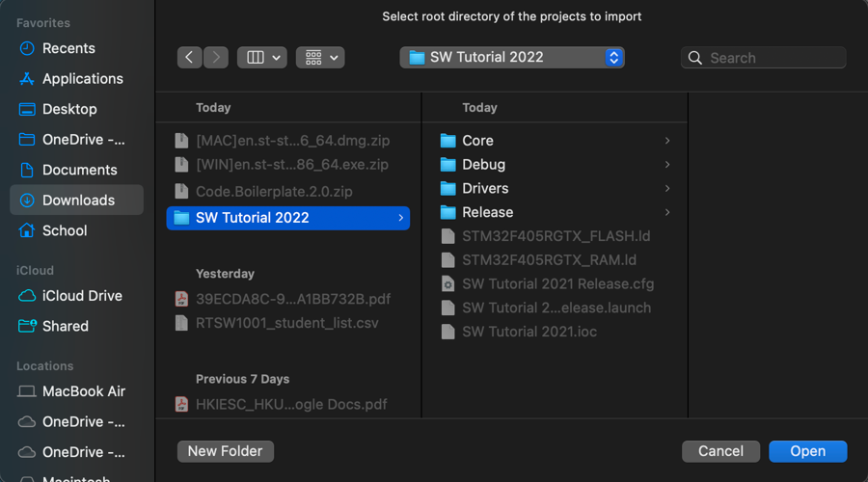Select the Debug folder

click(x=483, y=165)
